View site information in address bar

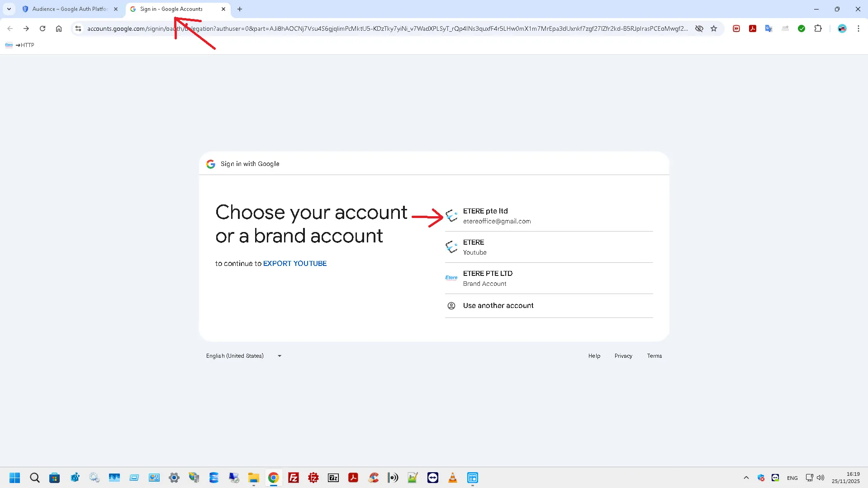(78, 28)
